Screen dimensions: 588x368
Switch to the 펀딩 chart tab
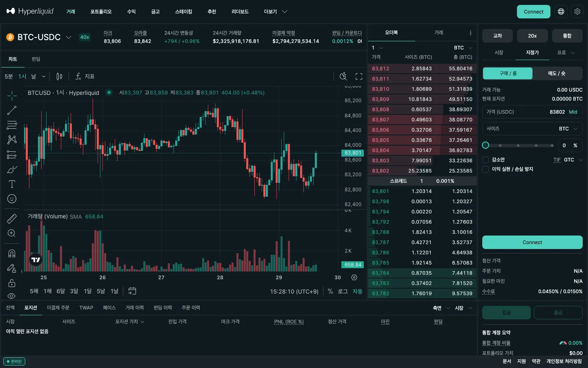point(36,59)
